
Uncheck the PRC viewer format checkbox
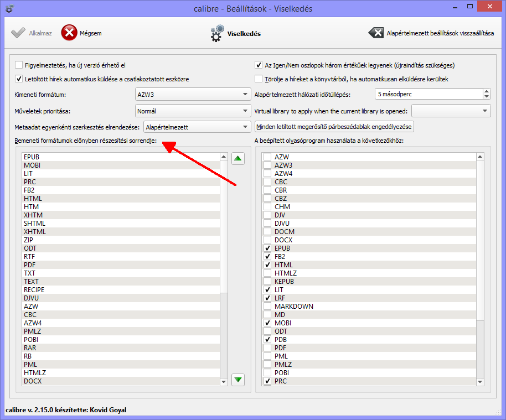click(x=267, y=381)
